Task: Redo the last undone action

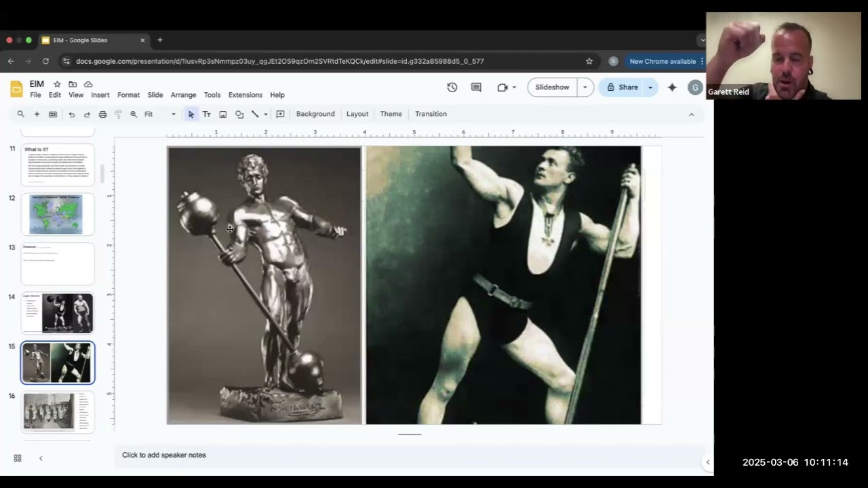Action: (87, 115)
